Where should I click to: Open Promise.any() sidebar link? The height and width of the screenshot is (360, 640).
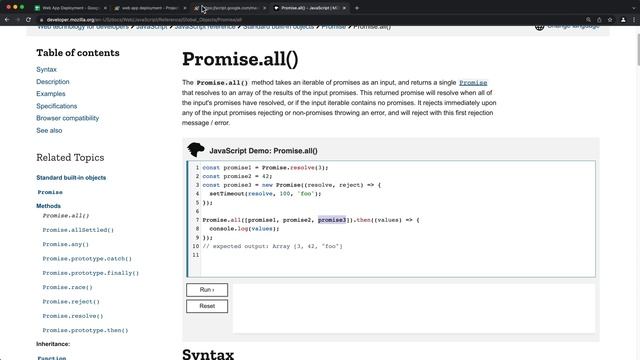65,244
